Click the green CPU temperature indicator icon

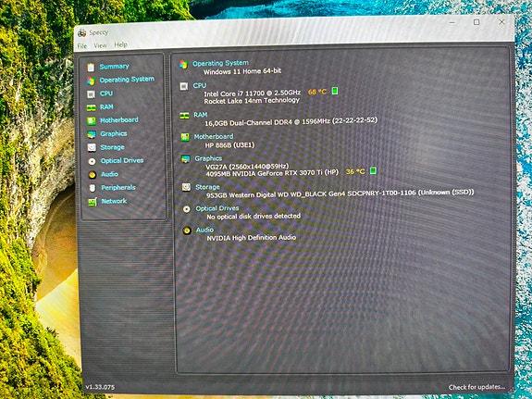click(x=335, y=91)
